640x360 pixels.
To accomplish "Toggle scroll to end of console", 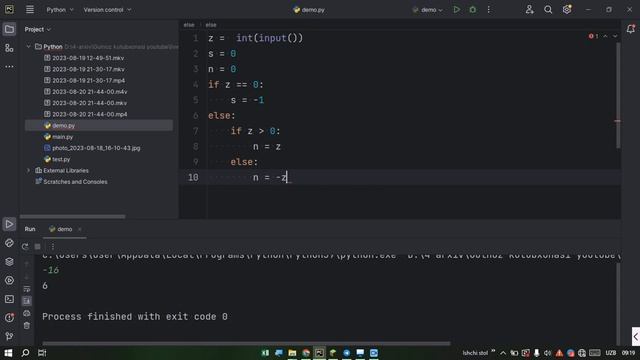I will 27,301.
